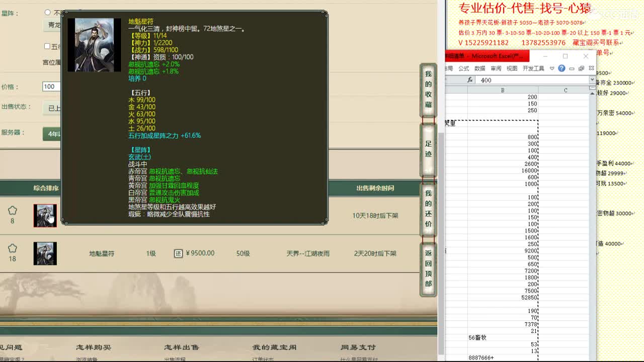
Task: Select Excel cell containing 52850
Action: coord(503,298)
